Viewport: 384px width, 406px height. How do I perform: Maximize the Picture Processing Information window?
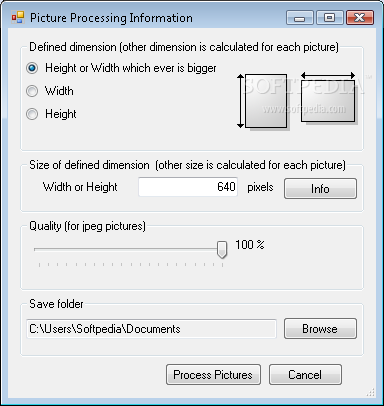tap(330, 18)
